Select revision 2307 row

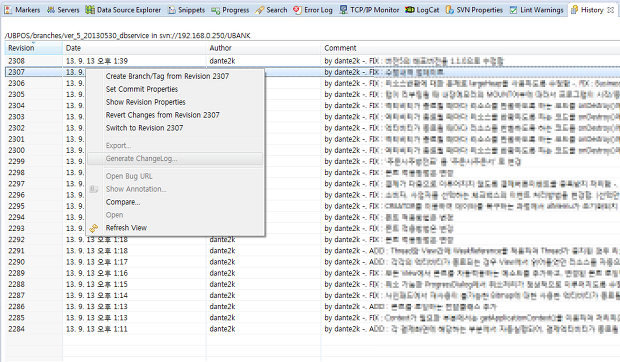tap(312, 72)
